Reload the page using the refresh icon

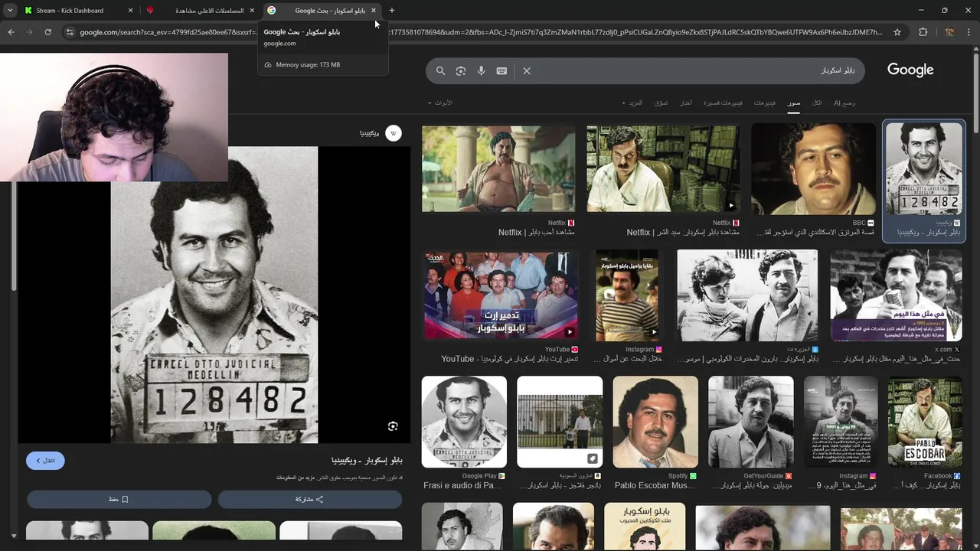pos(47,32)
